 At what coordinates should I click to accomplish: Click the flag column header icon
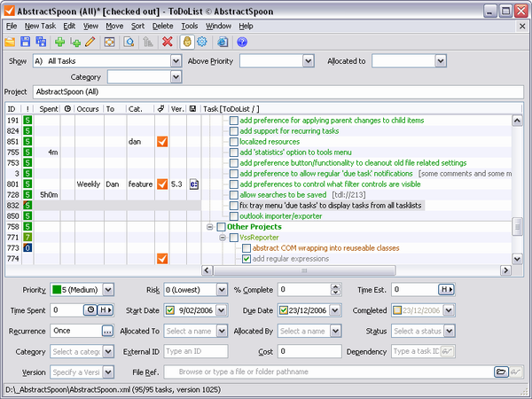(x=161, y=109)
